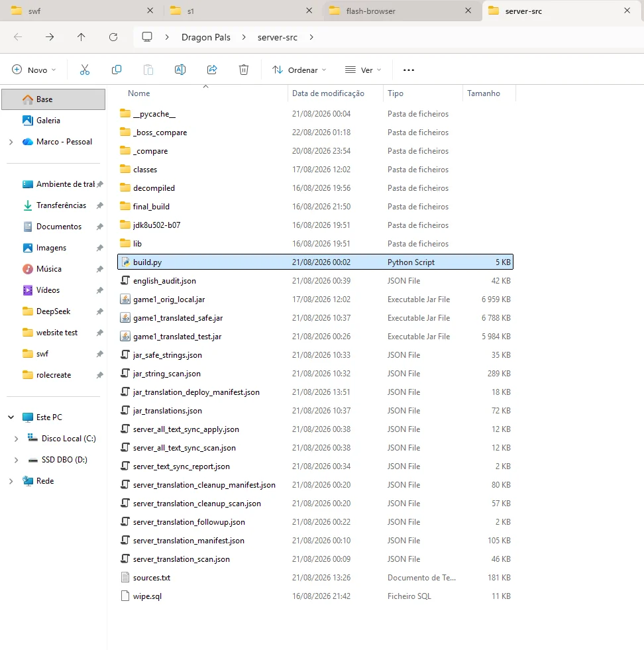The height and width of the screenshot is (650, 644).
Task: Navigate forward with the right arrow
Action: coord(50,37)
